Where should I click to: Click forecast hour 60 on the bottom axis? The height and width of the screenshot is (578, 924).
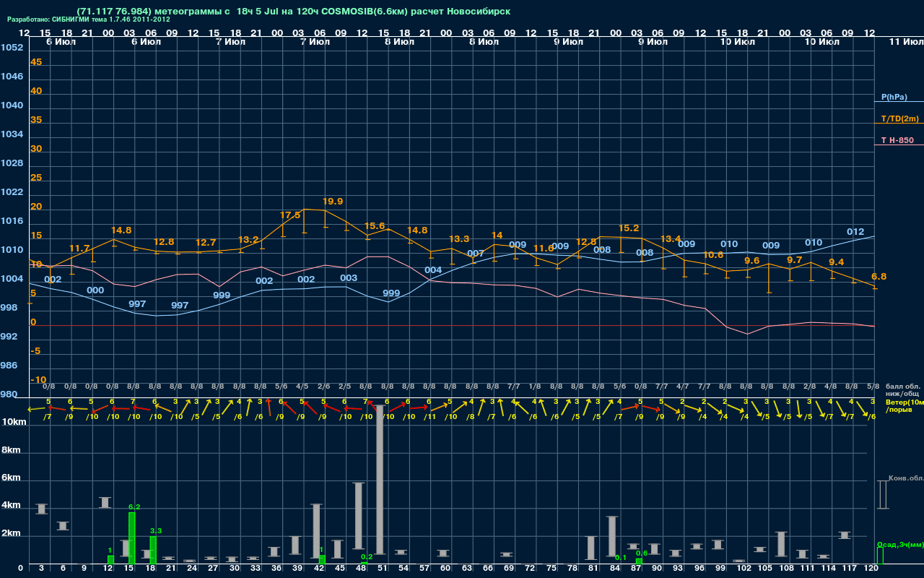point(445,569)
